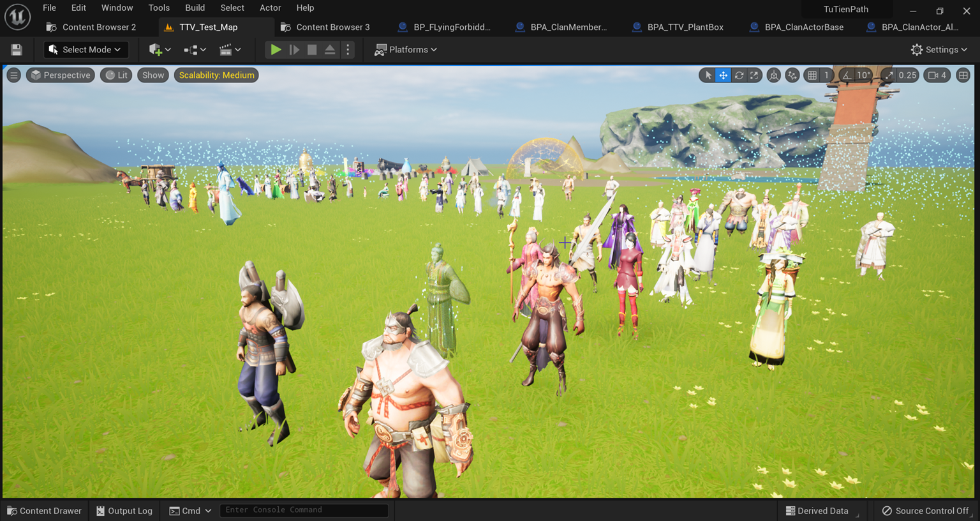980x521 pixels.
Task: Switch to the BPA_ClanActorBase tab
Action: (x=796, y=27)
